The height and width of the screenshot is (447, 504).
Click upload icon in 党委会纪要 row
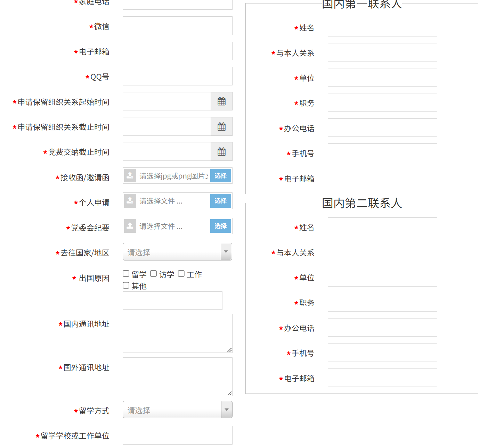coord(130,226)
